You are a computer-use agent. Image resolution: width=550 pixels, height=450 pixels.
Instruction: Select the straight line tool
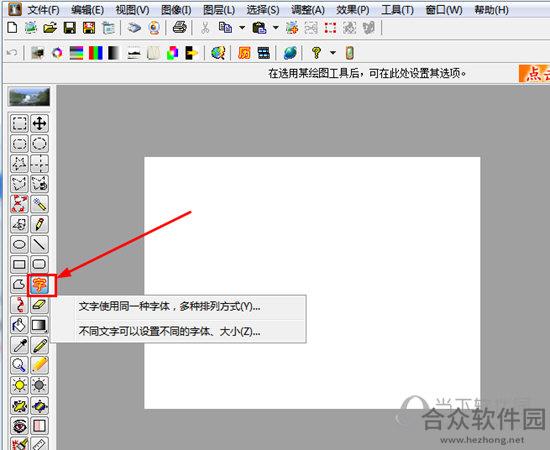click(39, 244)
